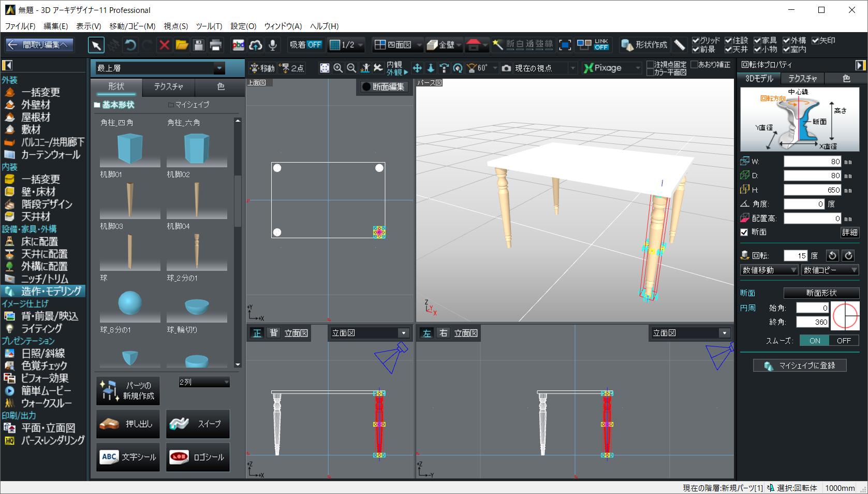This screenshot has height=494, width=868.
Task: Set スムーズ toggle to OFF
Action: tap(844, 340)
